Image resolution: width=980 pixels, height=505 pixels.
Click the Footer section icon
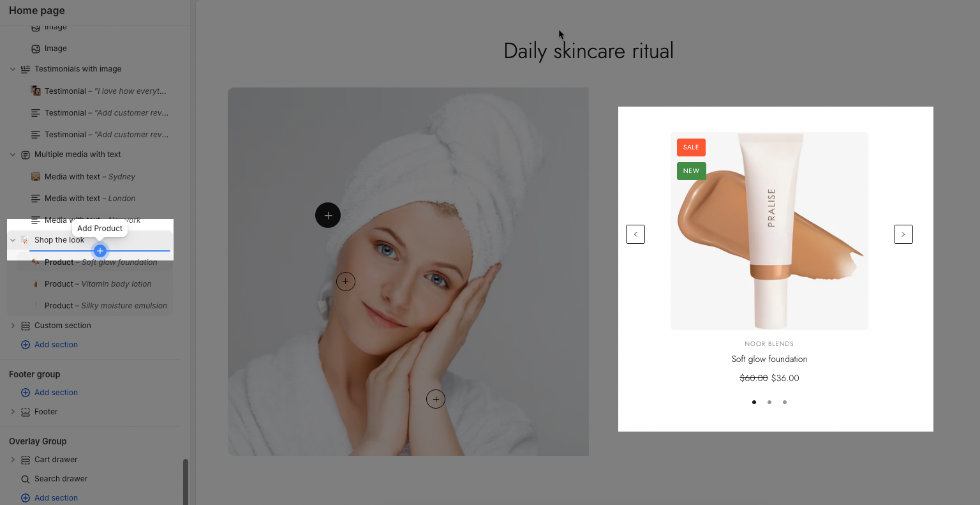click(x=26, y=412)
